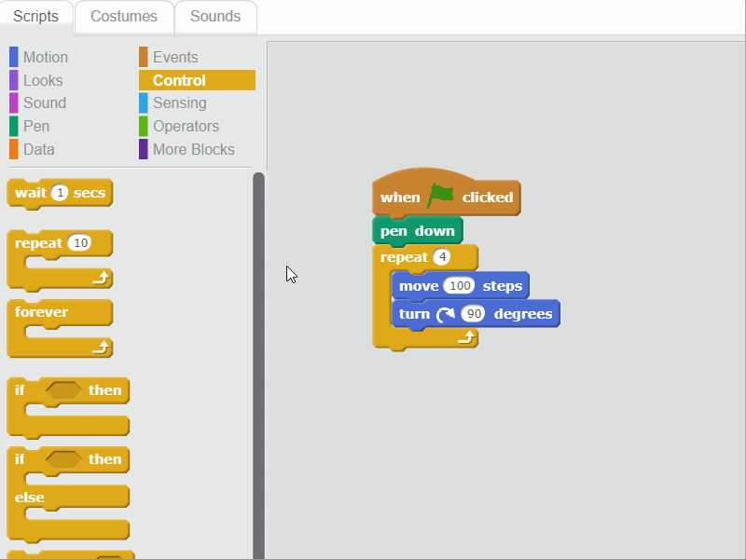Viewport: 746px width, 560px height.
Task: Select the Data block category
Action: (x=38, y=149)
